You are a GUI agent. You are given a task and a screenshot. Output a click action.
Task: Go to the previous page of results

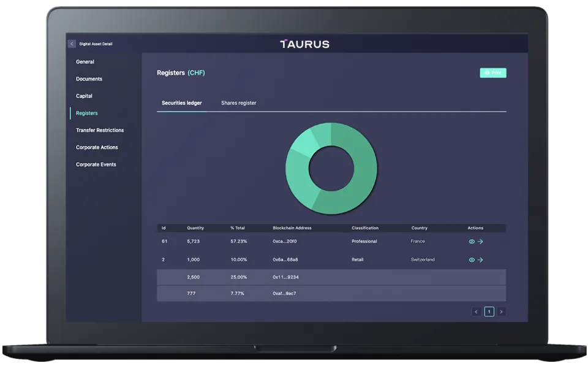477,312
